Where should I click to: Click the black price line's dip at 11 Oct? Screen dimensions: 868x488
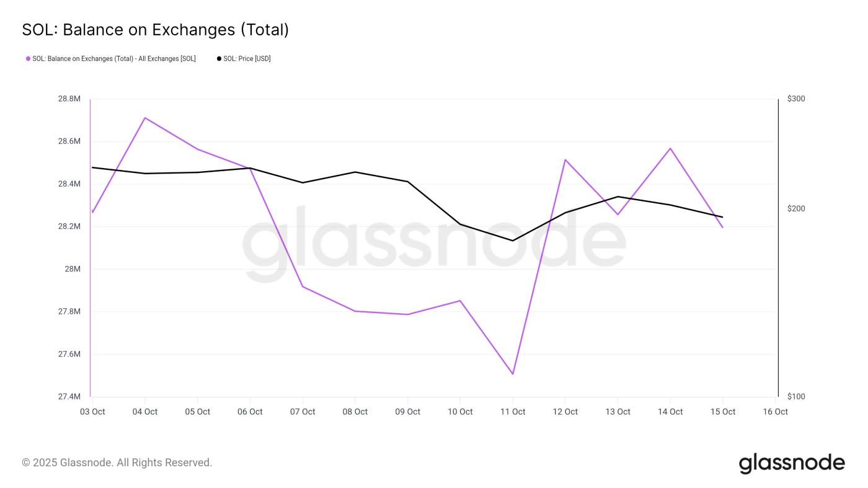513,241
